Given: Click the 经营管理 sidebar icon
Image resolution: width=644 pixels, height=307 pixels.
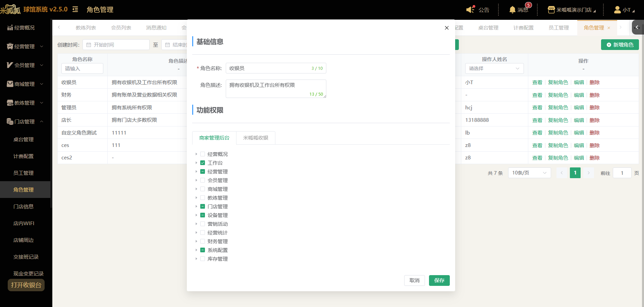Looking at the screenshot, I should click(x=10, y=46).
